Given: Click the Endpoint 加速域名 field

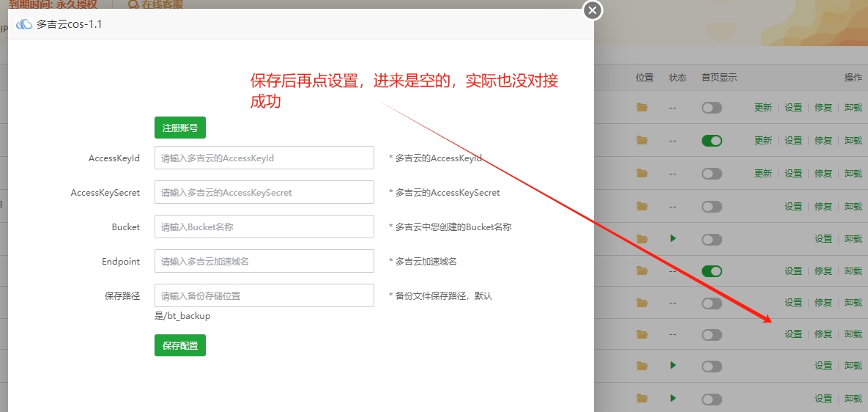Looking at the screenshot, I should tap(264, 261).
